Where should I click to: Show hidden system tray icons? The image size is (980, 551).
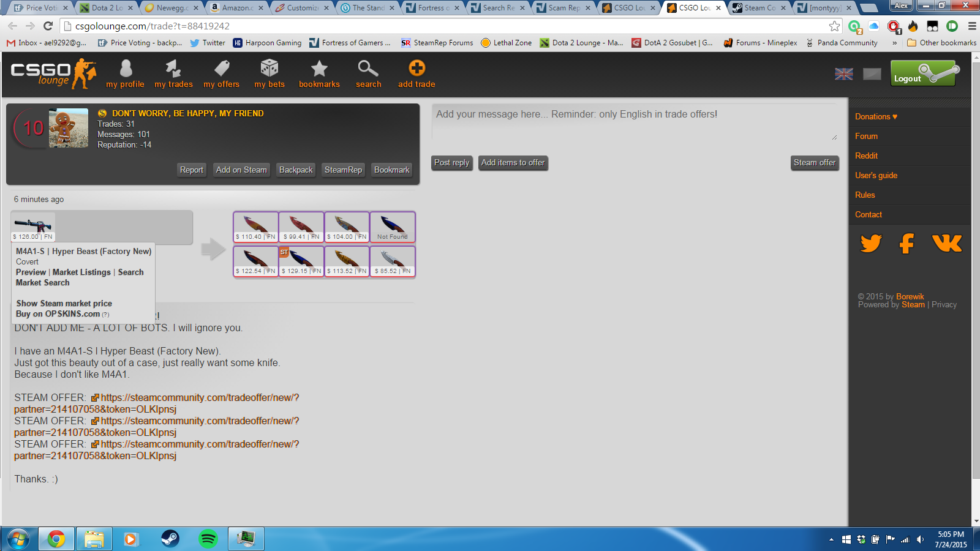[831, 539]
